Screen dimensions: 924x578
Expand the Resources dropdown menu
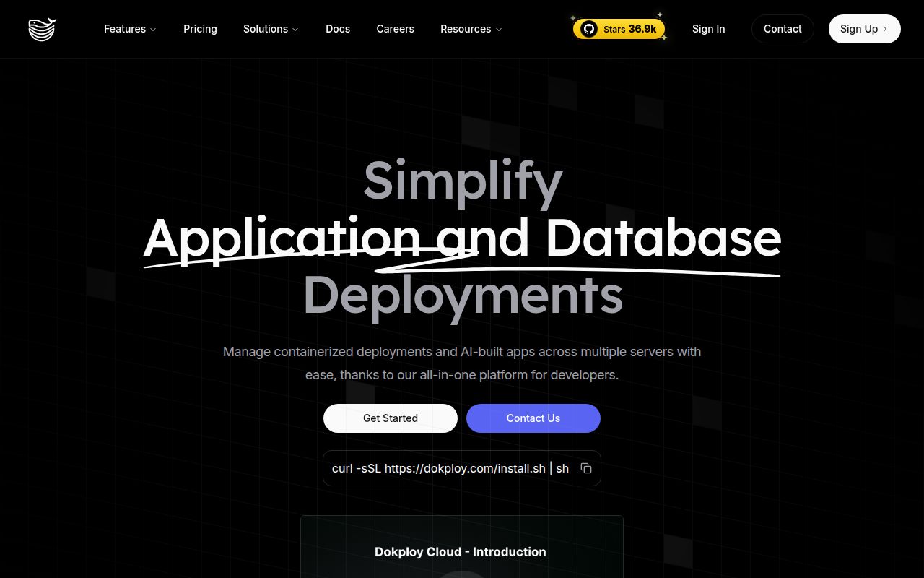(x=471, y=29)
